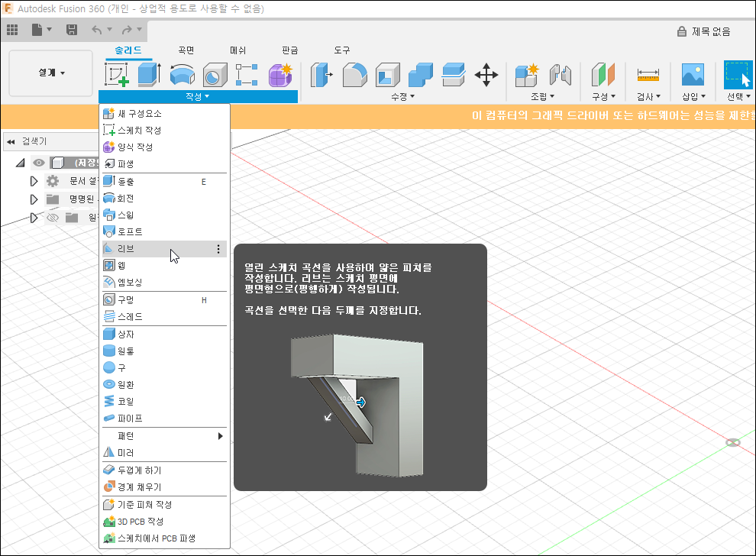Open the 선택 panel dropdown
The image size is (756, 556).
coord(738,97)
